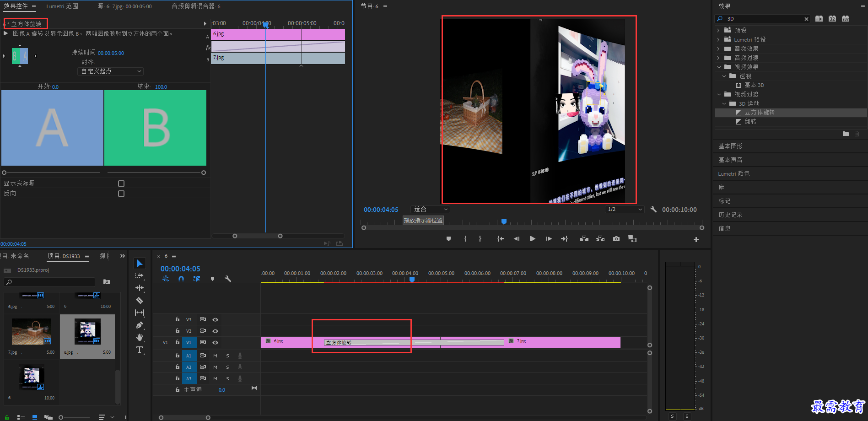Select the Track Select Forward tool
This screenshot has height=421, width=868.
click(x=140, y=275)
